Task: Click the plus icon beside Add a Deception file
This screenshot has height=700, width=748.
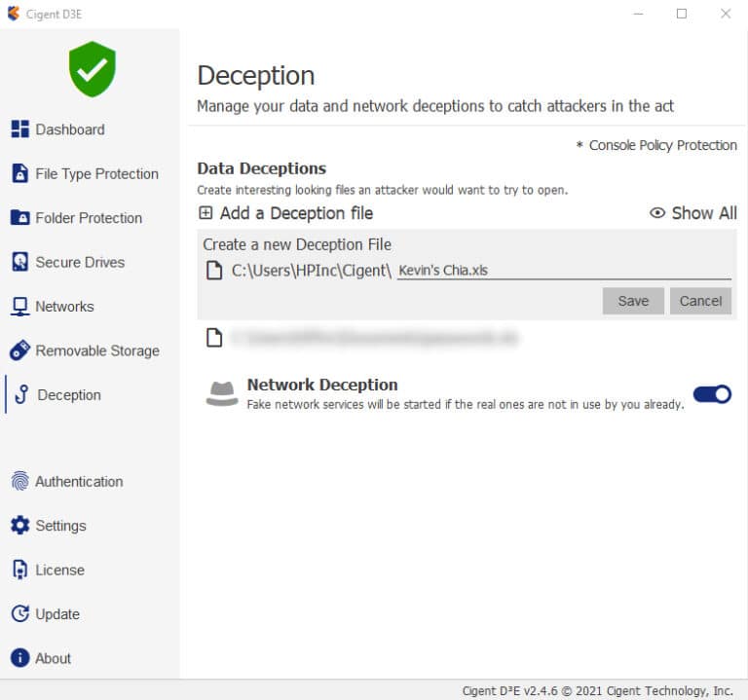Action: pos(206,212)
